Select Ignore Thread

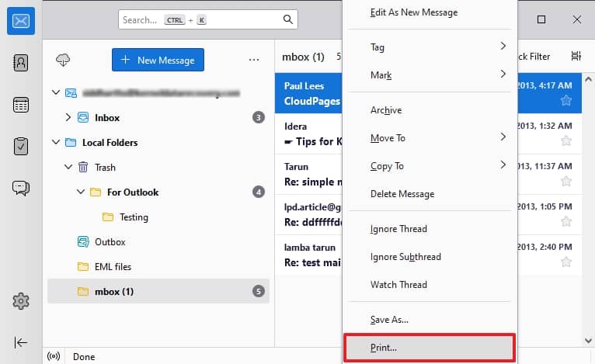pyautogui.click(x=430, y=229)
